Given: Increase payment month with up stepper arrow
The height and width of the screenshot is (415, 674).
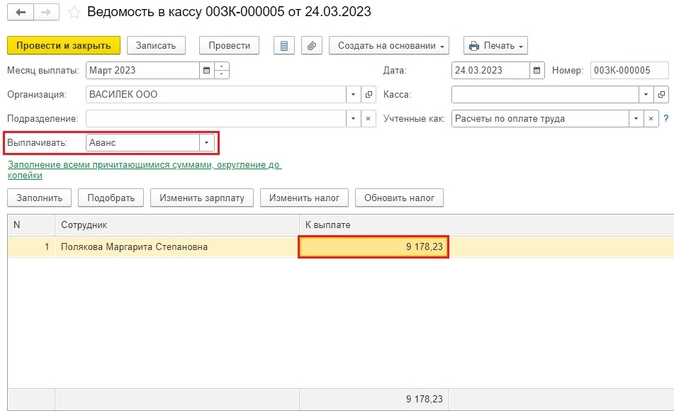Looking at the screenshot, I should 221,66.
